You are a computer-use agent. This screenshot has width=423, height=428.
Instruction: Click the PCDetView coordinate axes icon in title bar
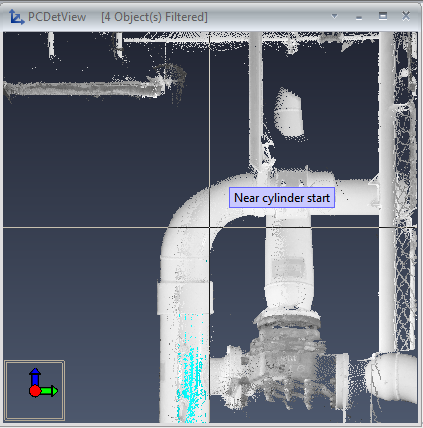[x=16, y=17]
